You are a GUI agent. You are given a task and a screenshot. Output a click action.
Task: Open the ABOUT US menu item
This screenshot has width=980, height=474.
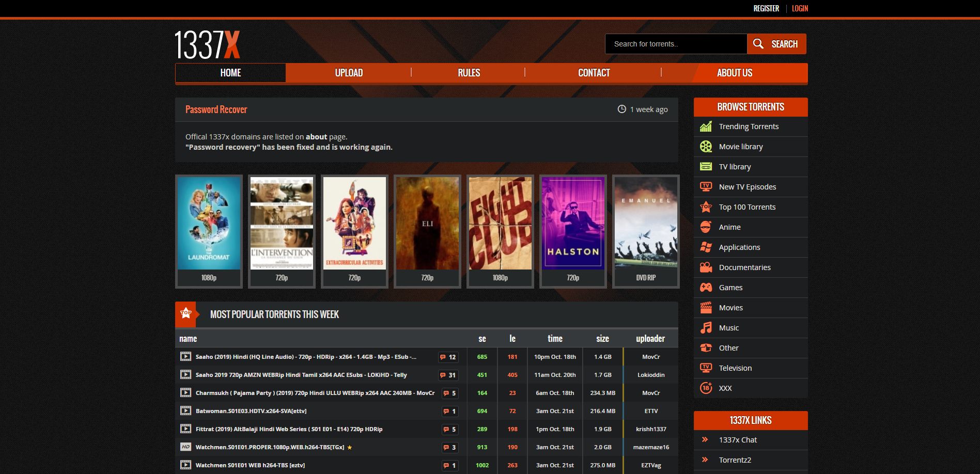734,73
